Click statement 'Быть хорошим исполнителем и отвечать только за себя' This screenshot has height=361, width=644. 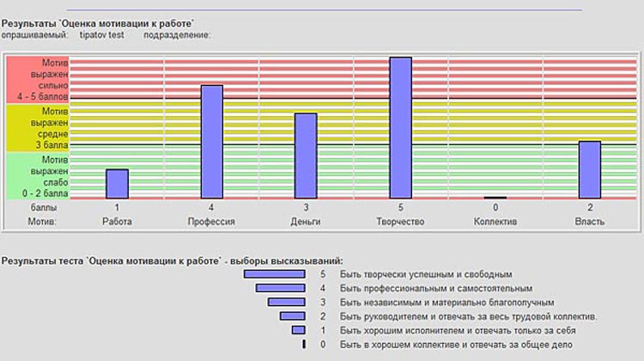click(458, 331)
